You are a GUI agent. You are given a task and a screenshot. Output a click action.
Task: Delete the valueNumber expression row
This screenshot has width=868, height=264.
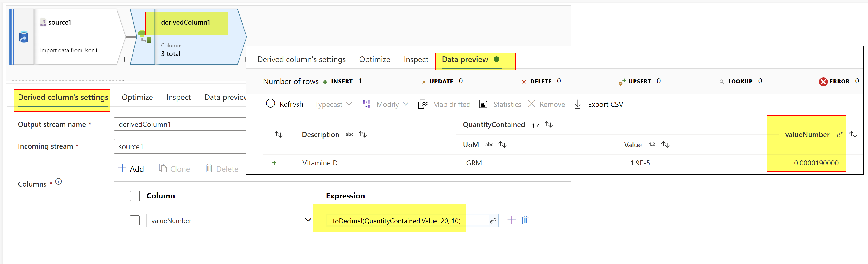coord(525,220)
